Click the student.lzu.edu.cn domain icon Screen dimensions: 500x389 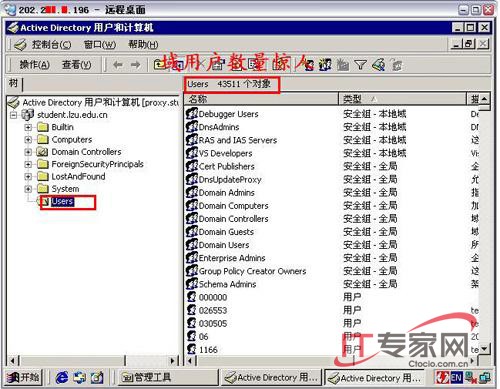coord(27,115)
